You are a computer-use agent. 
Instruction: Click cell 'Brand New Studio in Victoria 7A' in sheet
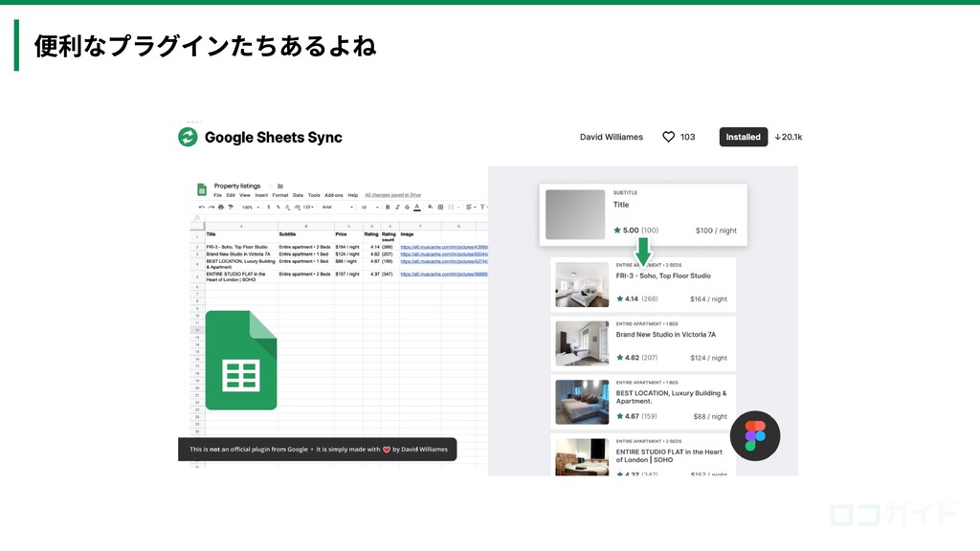[242, 254]
